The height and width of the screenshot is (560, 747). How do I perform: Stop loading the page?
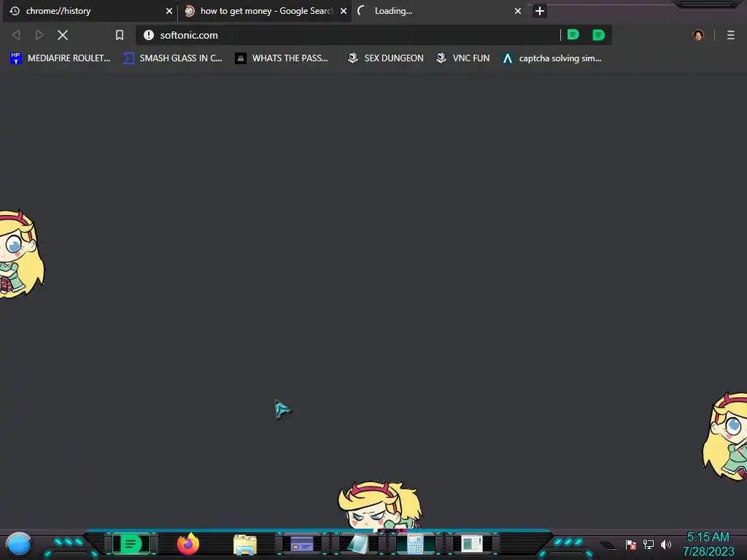click(63, 35)
